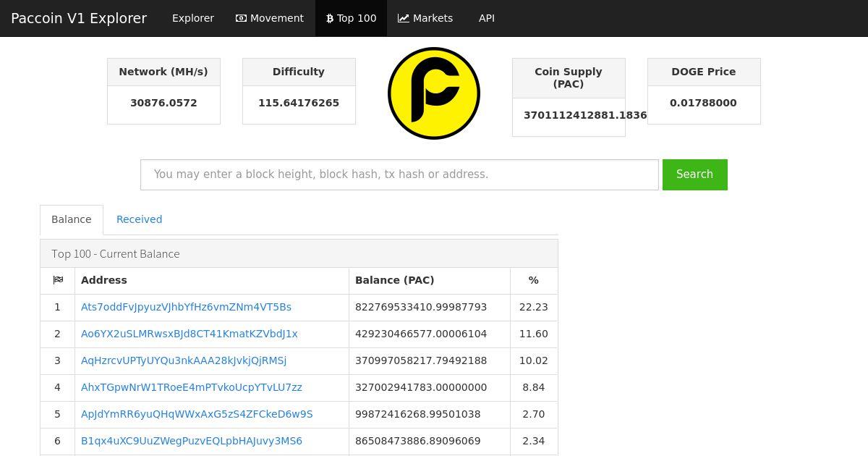Click the Network (MH/s) panel heading
The image size is (868, 456).
(x=163, y=72)
